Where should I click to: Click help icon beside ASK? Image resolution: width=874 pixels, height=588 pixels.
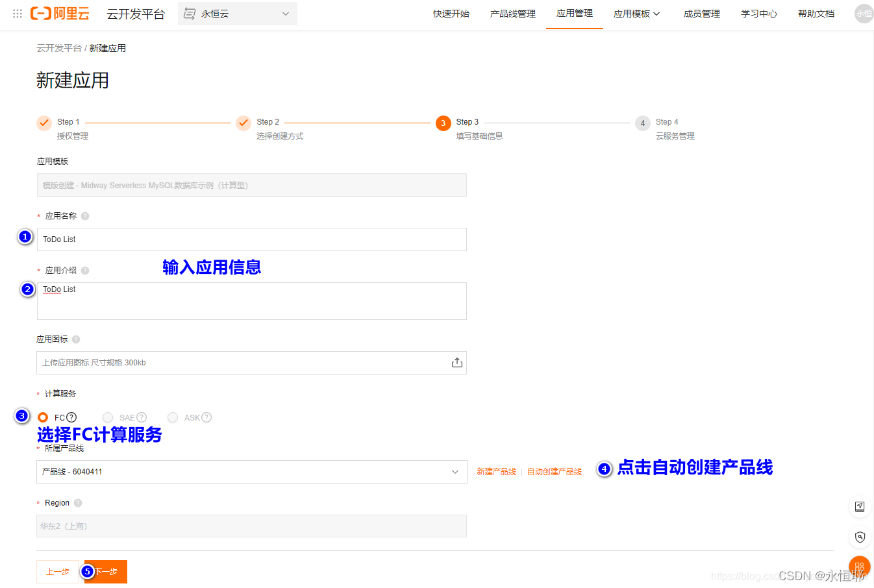[x=206, y=417]
